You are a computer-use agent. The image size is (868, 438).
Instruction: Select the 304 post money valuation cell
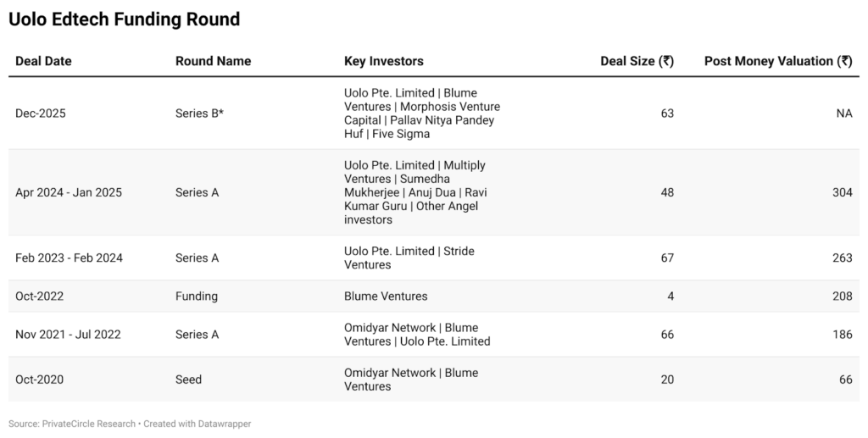pyautogui.click(x=842, y=192)
